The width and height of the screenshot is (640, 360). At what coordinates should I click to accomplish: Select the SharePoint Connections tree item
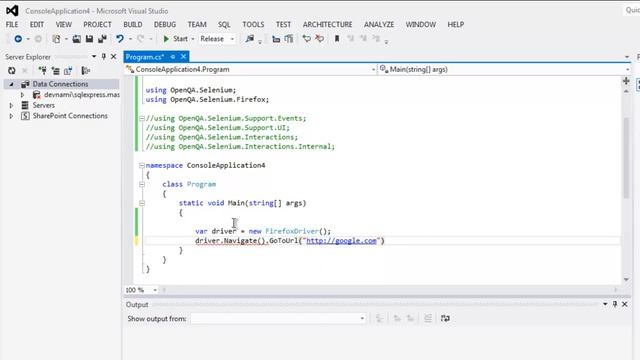(70, 116)
